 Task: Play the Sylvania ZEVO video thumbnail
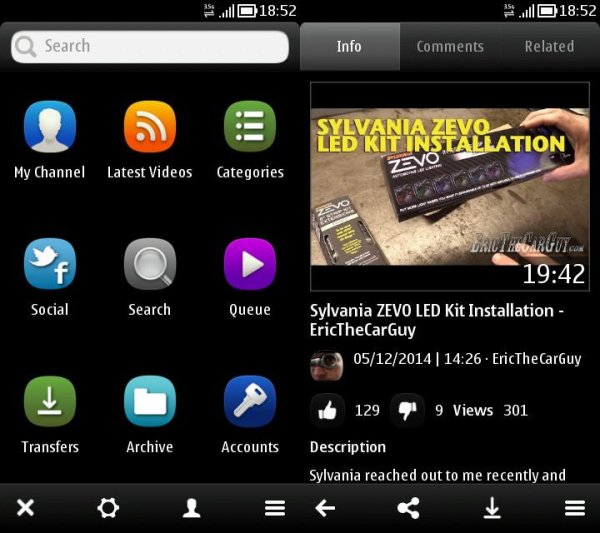click(x=450, y=186)
